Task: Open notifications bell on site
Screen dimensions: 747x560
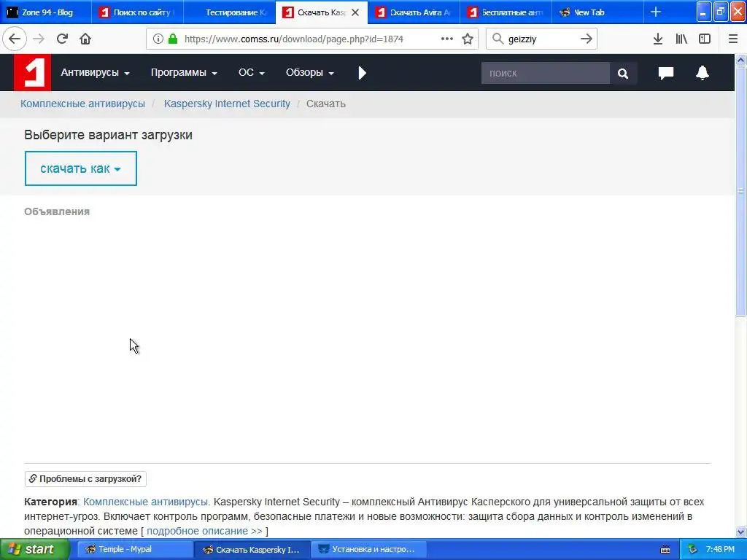Action: [703, 73]
